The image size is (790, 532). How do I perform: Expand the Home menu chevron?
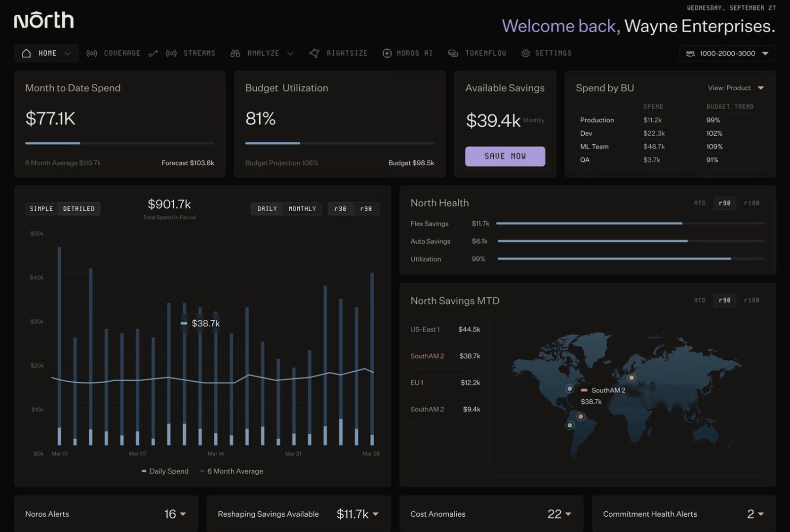pyautogui.click(x=68, y=53)
